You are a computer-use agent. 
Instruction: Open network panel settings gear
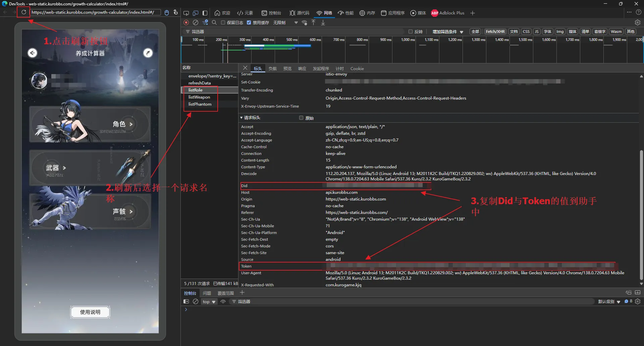click(638, 22)
